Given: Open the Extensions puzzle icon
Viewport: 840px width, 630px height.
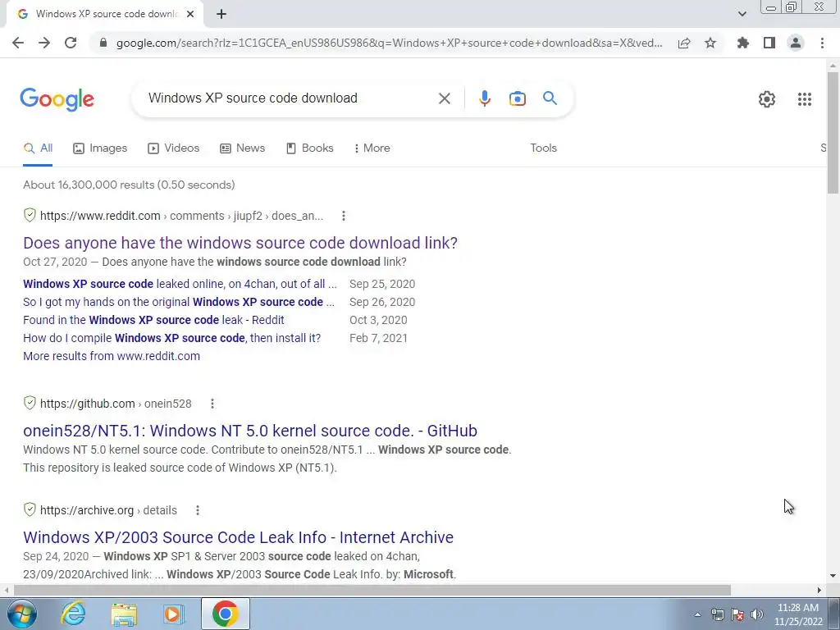Looking at the screenshot, I should 743,43.
